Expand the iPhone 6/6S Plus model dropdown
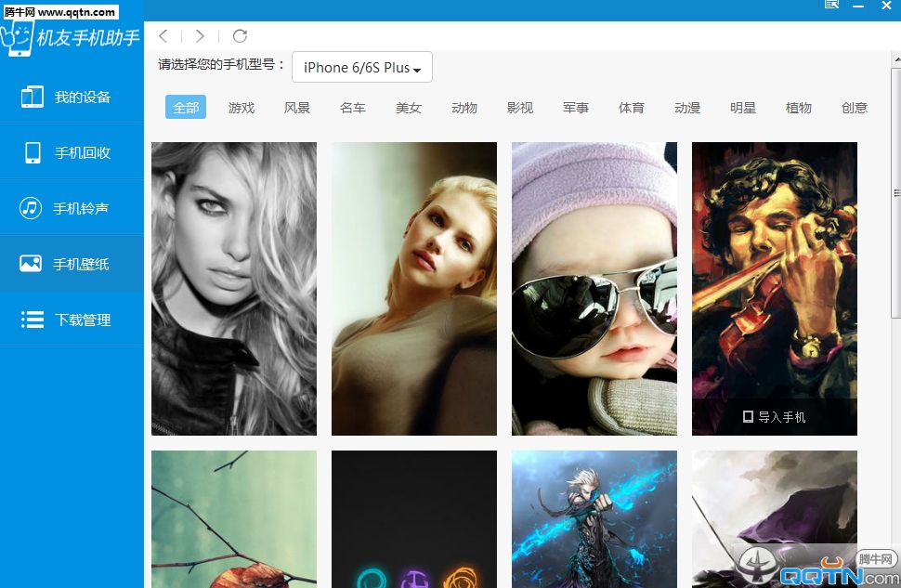The height and width of the screenshot is (588, 901). point(362,67)
